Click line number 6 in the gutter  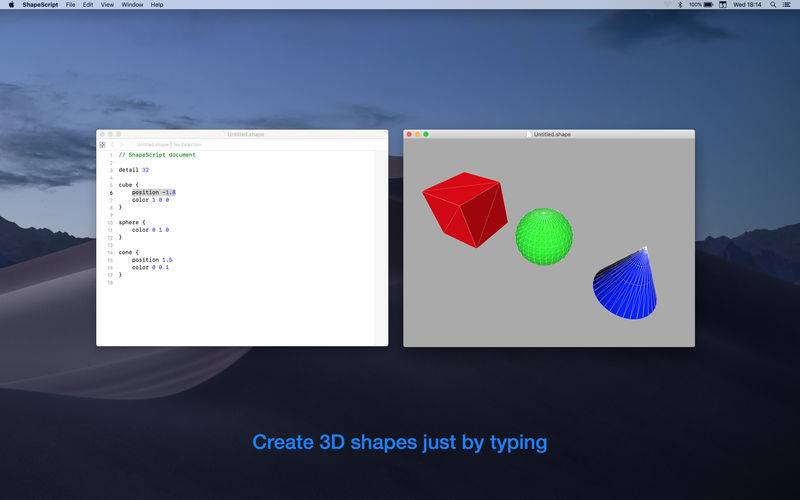pos(111,193)
